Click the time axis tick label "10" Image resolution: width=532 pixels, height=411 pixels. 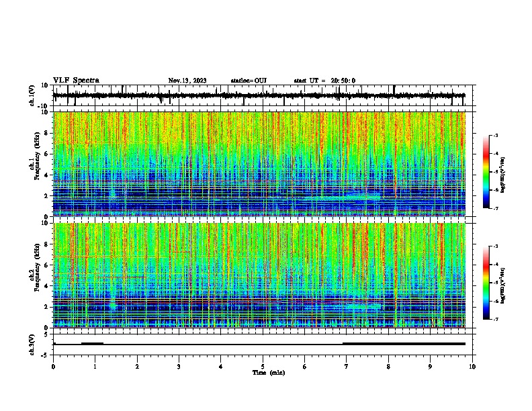click(x=472, y=367)
